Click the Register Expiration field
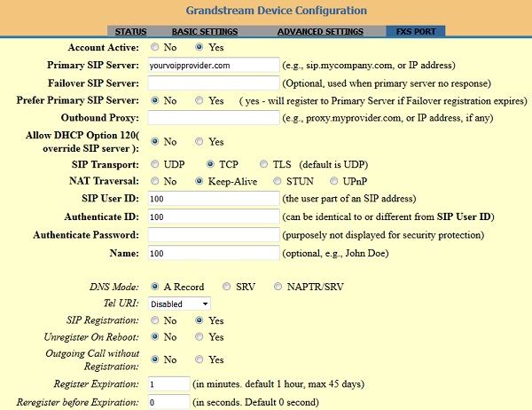532x410 pixels. [x=168, y=384]
